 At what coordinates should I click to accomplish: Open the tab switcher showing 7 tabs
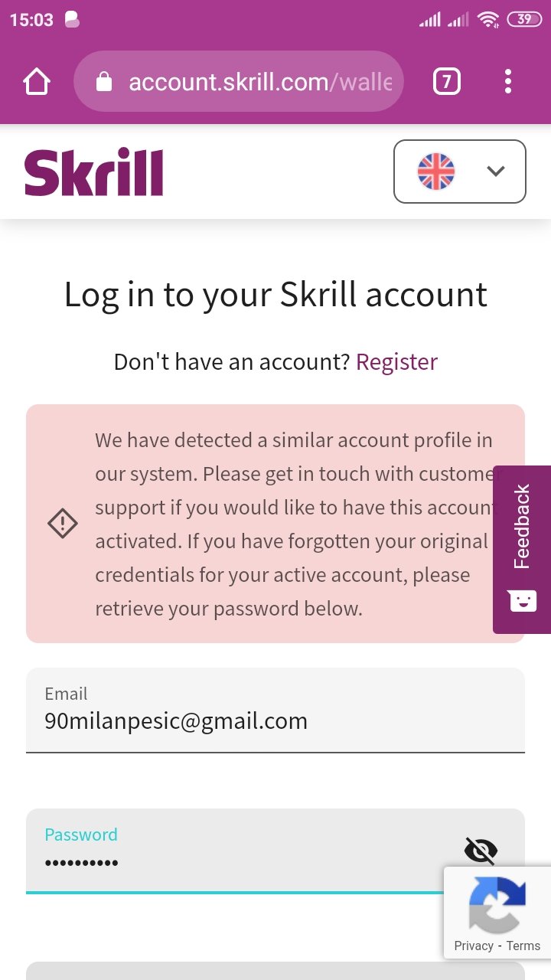click(447, 81)
